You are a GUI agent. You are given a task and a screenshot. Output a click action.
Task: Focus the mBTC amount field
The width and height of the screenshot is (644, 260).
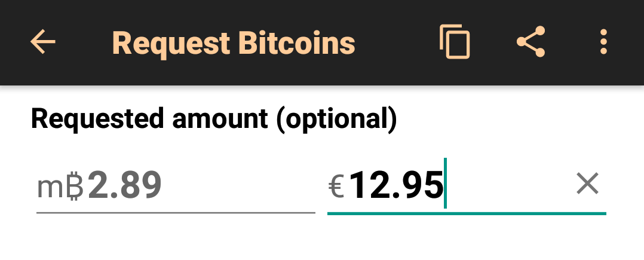tap(176, 186)
